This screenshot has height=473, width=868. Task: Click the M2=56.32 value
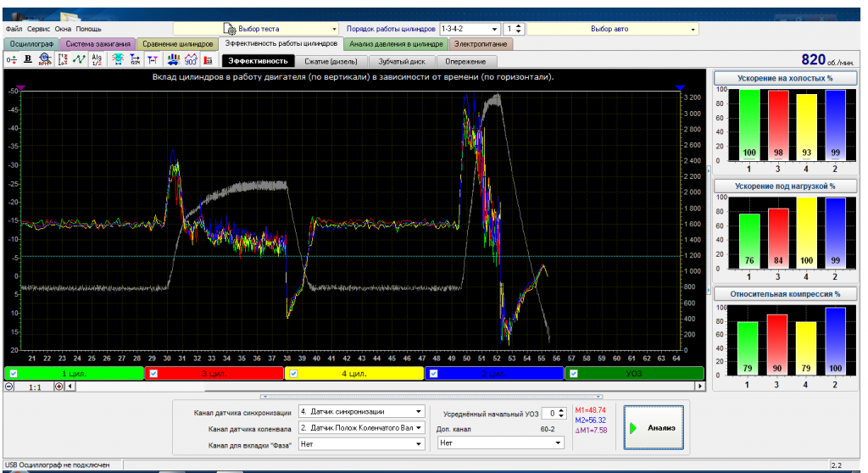pos(590,420)
